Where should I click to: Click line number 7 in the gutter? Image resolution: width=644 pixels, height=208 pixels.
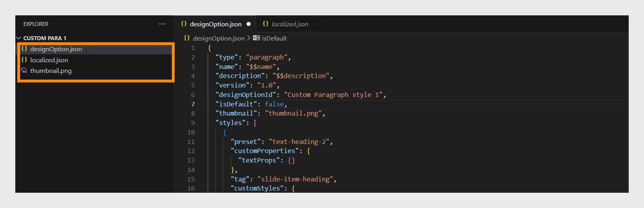tap(193, 104)
